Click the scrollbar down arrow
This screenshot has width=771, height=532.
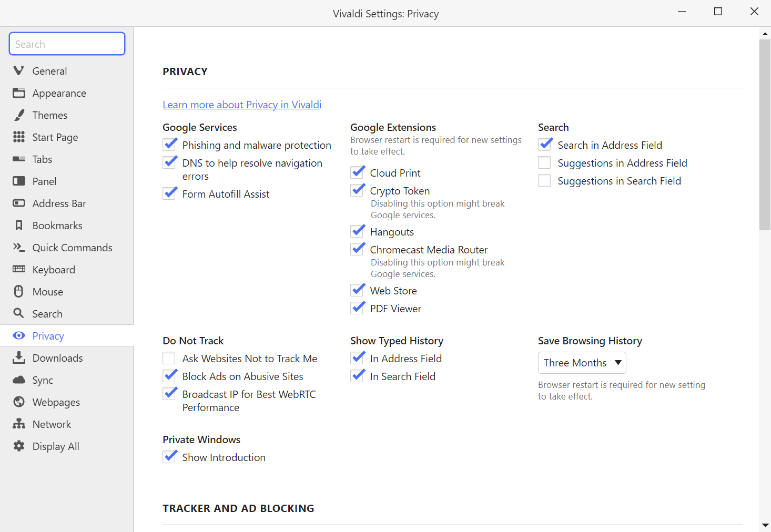(765, 525)
